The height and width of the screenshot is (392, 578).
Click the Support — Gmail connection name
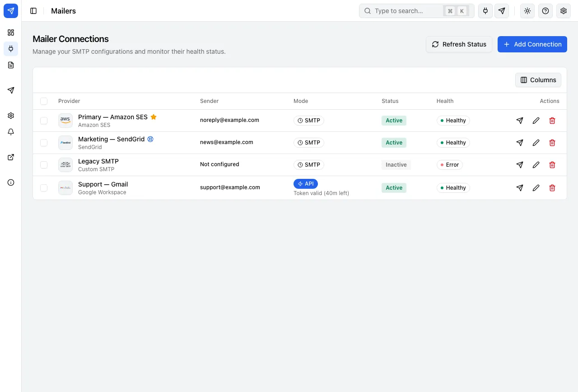tap(103, 184)
